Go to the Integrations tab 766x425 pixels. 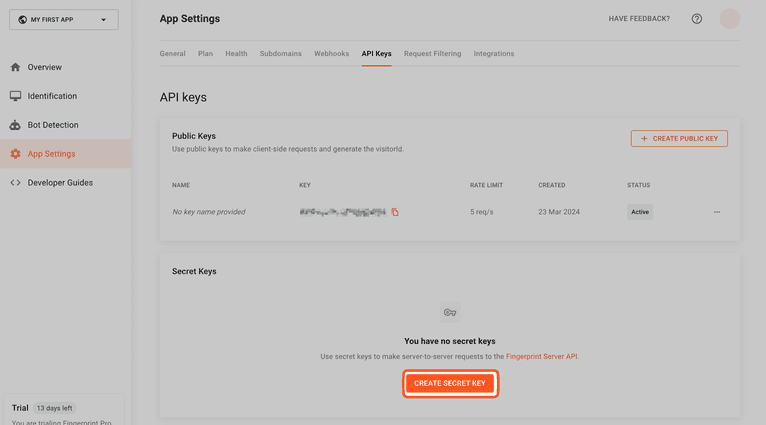pos(494,54)
